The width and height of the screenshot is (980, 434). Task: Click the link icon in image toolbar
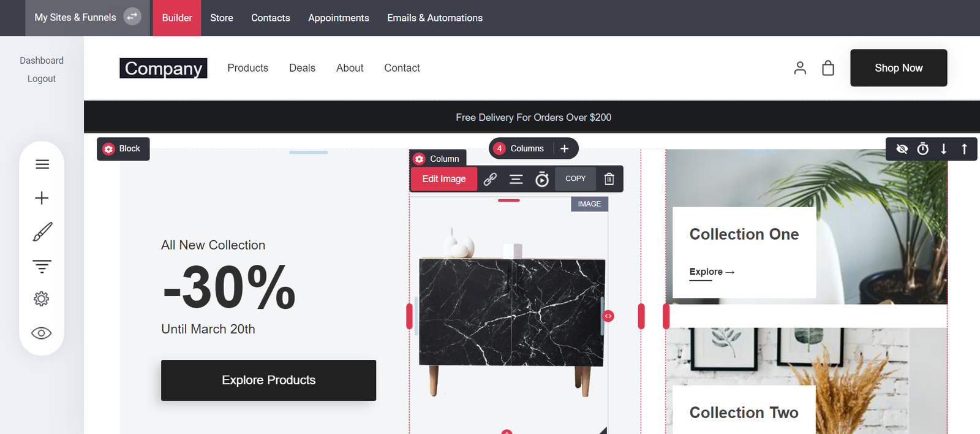click(490, 179)
